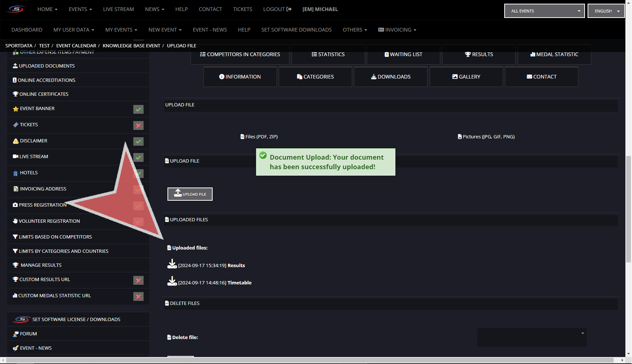
Task: Toggle the Event Banner green checkmark
Action: point(138,109)
